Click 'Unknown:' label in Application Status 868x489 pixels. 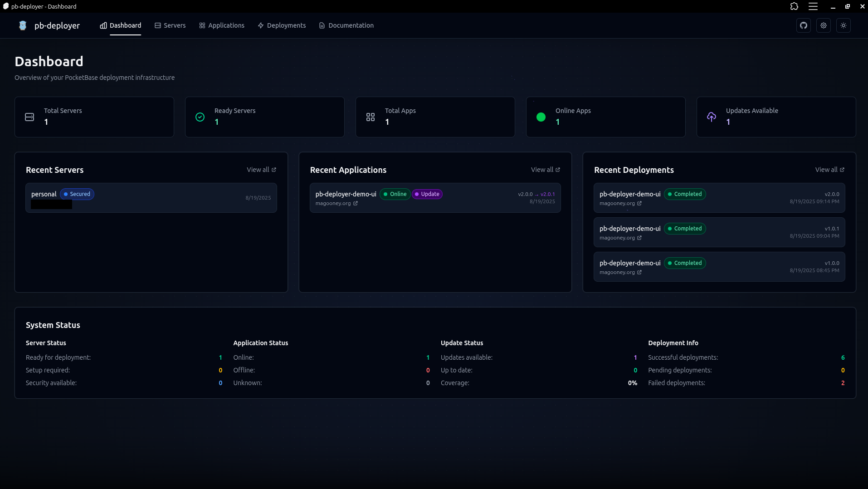248,383
